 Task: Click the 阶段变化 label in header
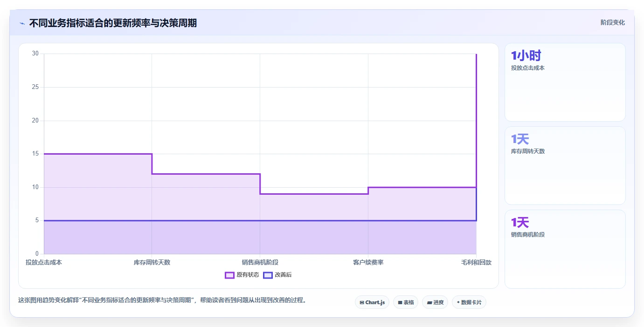(613, 22)
